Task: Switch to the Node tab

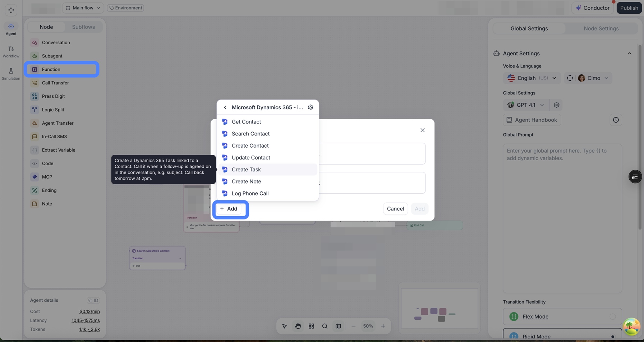Action: pos(46,27)
